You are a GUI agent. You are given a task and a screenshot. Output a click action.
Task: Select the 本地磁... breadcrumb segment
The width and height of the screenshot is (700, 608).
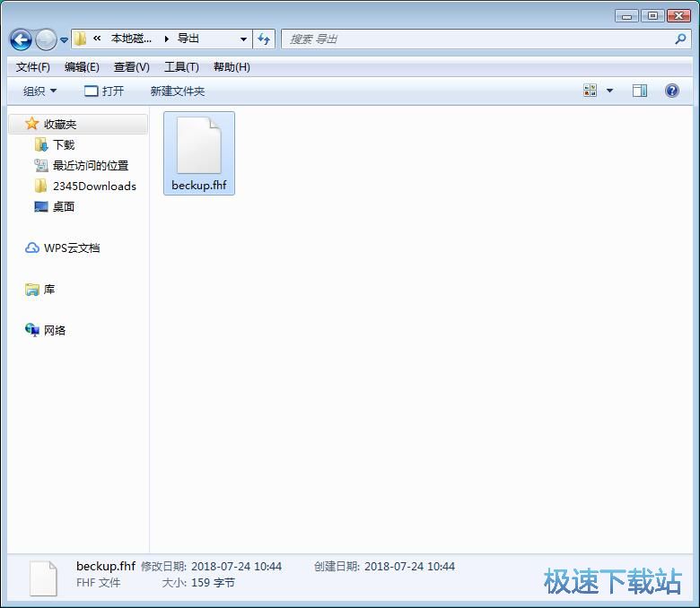point(131,39)
